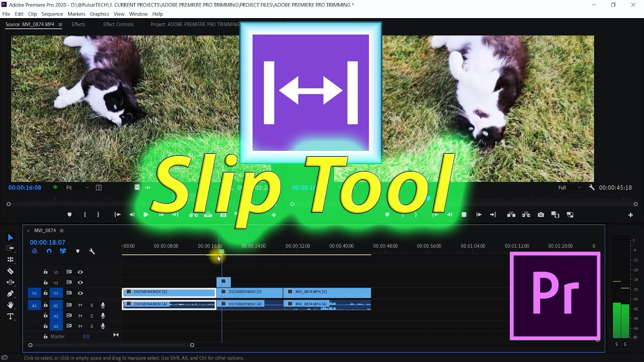
Task: Toggle V1 source patching button
Action: point(34,293)
